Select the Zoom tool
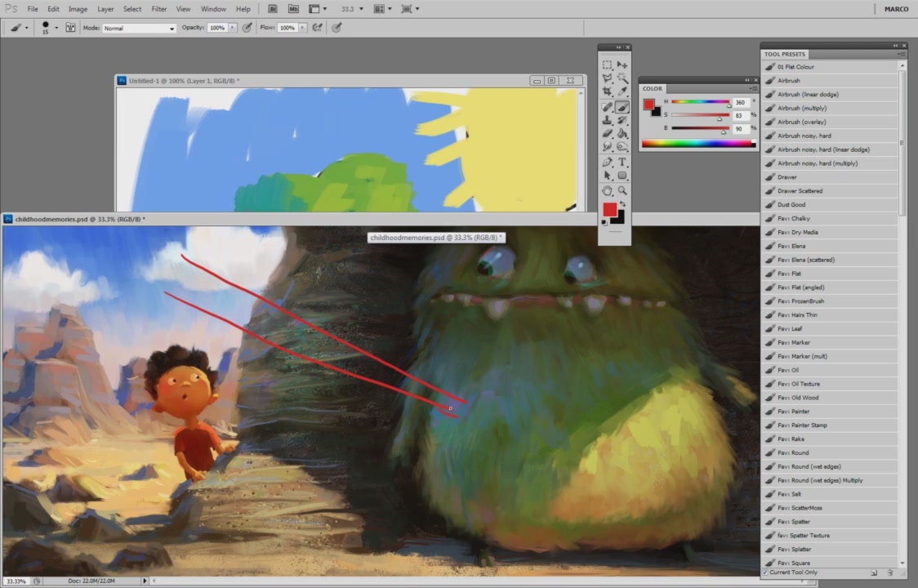 [x=622, y=191]
